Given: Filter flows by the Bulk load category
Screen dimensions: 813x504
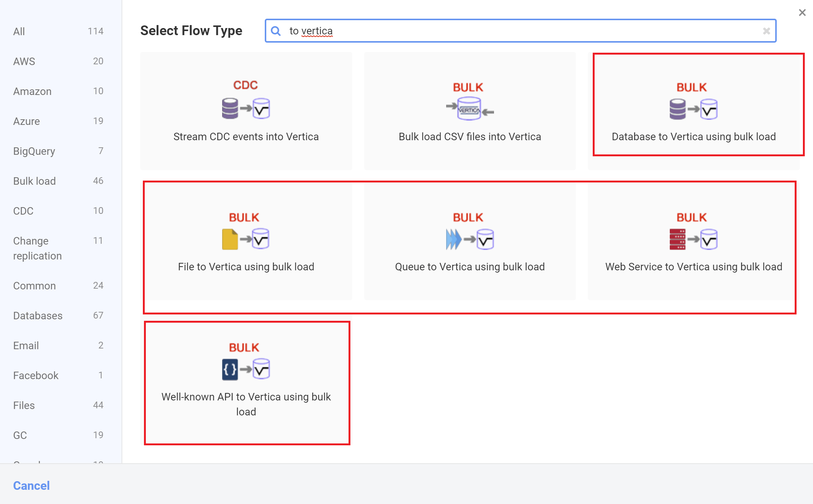Looking at the screenshot, I should click(x=34, y=181).
